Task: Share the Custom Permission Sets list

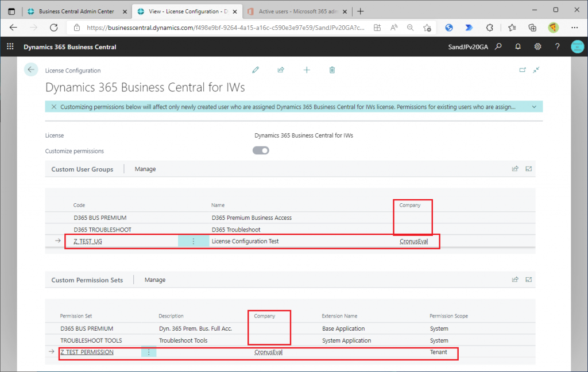Action: 515,280
